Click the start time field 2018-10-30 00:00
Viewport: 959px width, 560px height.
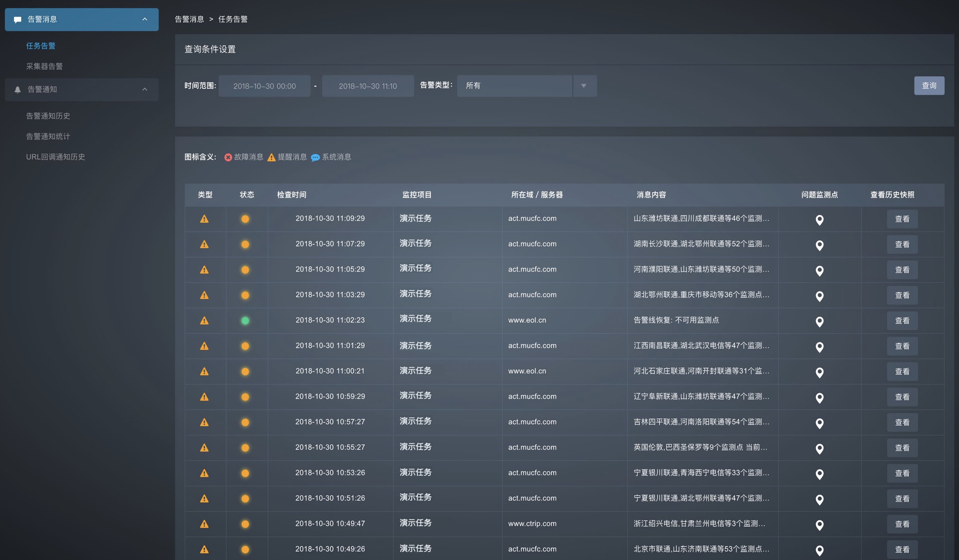265,86
